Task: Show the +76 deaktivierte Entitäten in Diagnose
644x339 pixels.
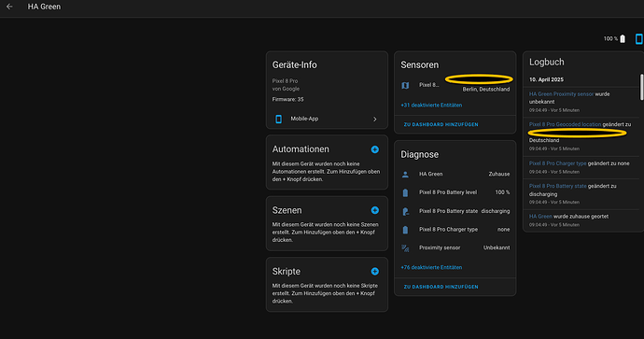Action: 431,267
